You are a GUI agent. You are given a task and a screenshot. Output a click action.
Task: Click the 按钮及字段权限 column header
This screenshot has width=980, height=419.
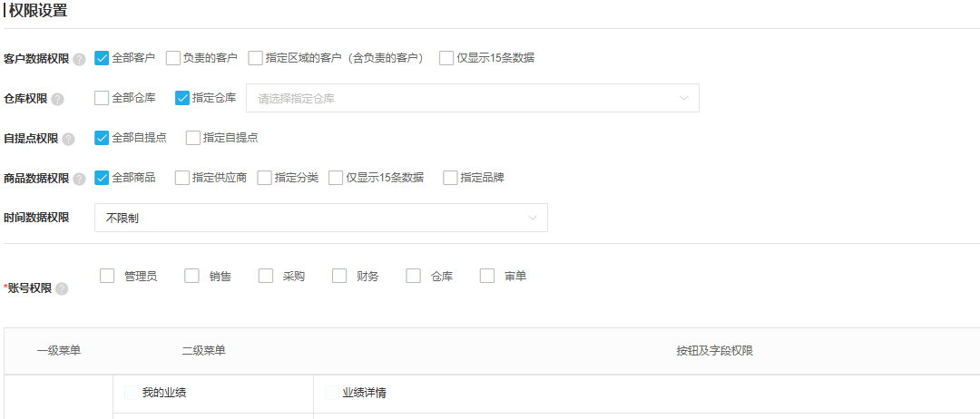(714, 351)
